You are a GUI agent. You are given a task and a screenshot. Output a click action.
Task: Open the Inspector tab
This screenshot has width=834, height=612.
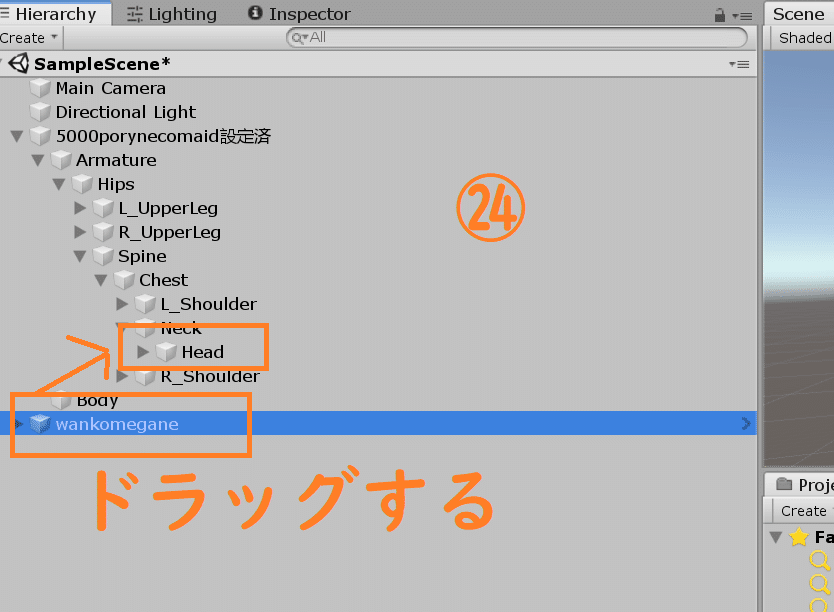click(x=299, y=14)
